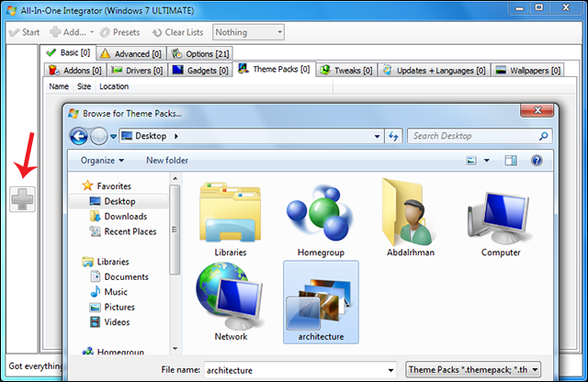This screenshot has width=588, height=382.
Task: Open the Theme Packs file type filter
Action: (473, 370)
